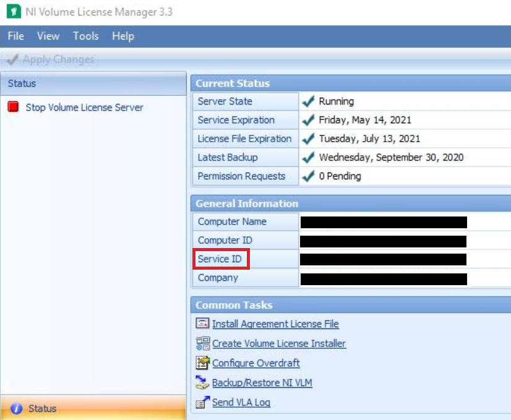Open Create Volume License Installer link
The width and height of the screenshot is (511, 420).
click(279, 343)
